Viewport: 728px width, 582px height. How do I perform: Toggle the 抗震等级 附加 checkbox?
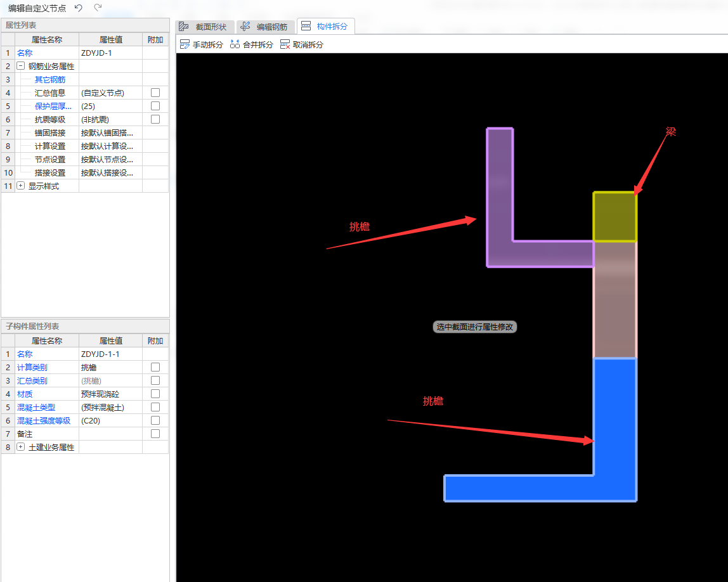[155, 119]
